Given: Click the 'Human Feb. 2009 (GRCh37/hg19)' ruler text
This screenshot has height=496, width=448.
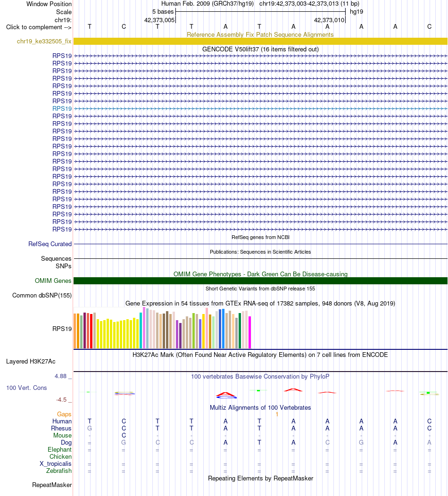Looking at the screenshot, I should tap(207, 4).
